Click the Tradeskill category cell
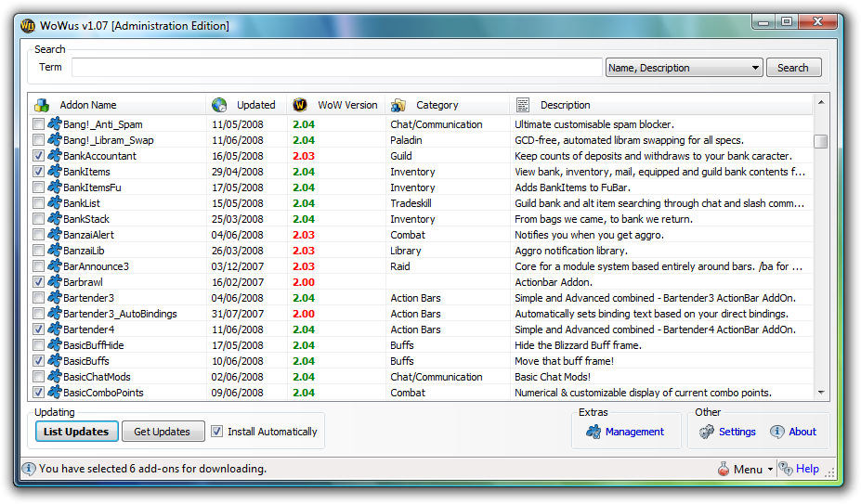Screen dimensions: 861x504 (411, 203)
